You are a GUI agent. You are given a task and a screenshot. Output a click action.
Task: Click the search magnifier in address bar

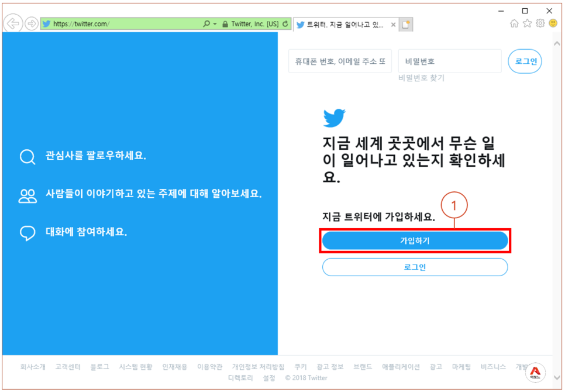coord(206,24)
